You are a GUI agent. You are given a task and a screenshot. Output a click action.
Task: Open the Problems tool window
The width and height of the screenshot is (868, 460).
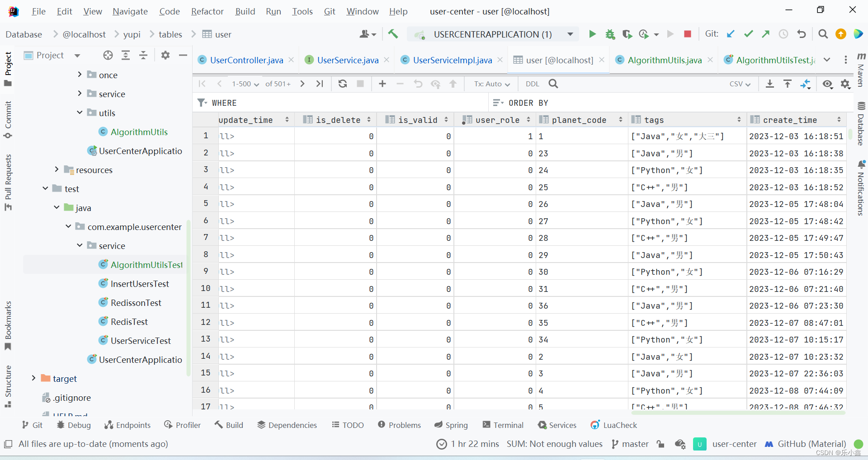399,425
